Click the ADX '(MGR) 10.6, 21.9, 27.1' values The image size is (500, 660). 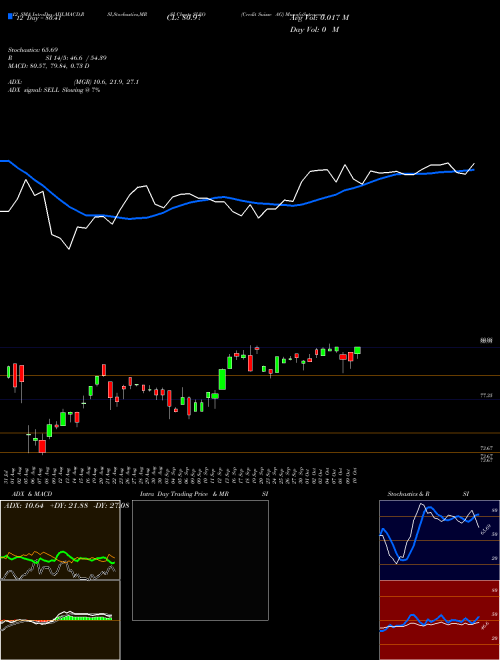[x=106, y=82]
